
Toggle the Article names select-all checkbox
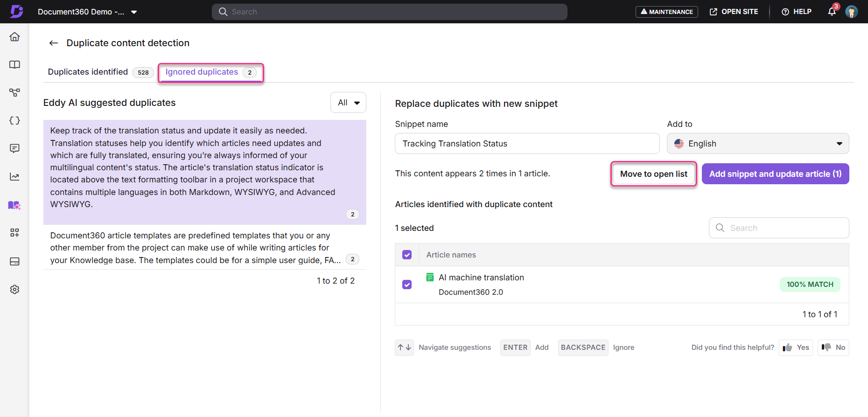pos(407,255)
